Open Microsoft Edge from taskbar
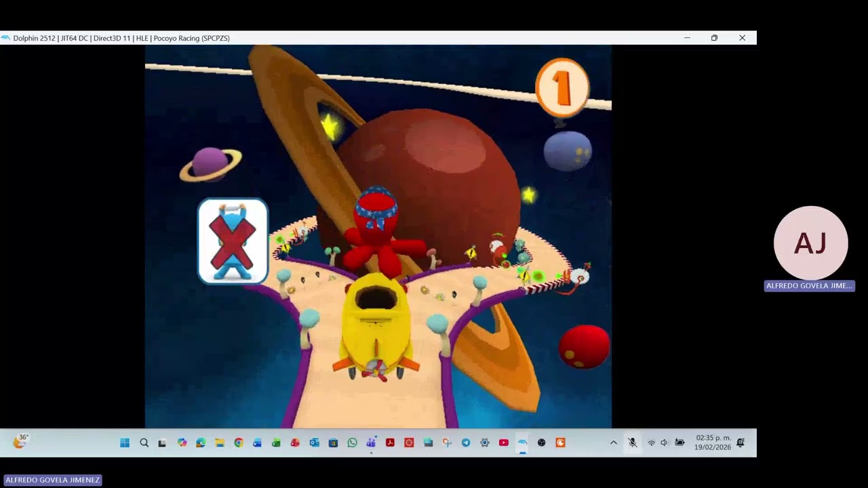 pos(201,443)
